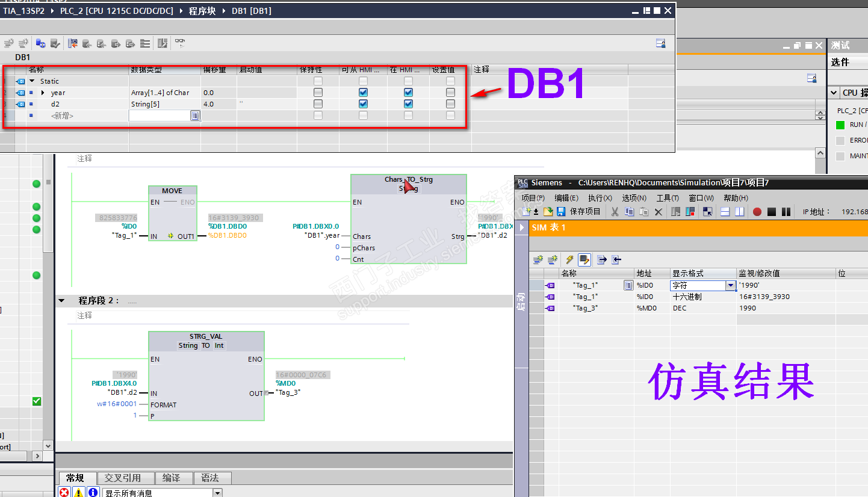Open 工具(T) menu in PLCSIM
868x497 pixels.
[x=668, y=198]
